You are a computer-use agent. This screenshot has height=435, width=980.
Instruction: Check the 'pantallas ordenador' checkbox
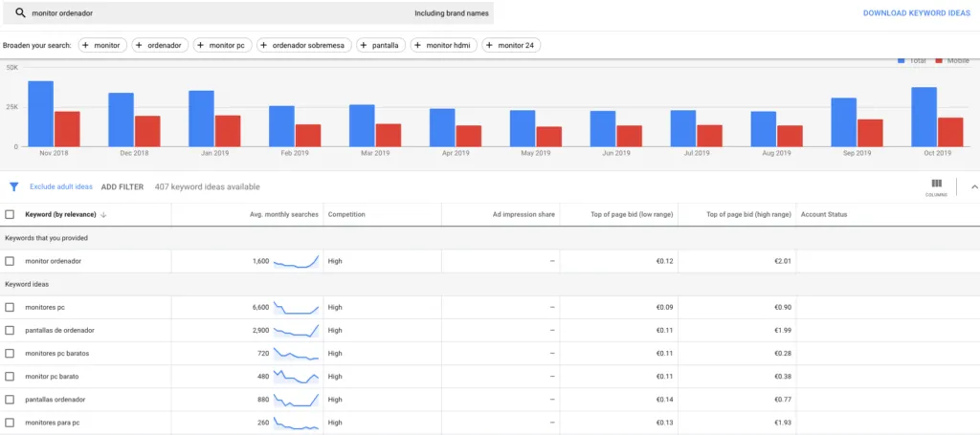pyautogui.click(x=10, y=400)
